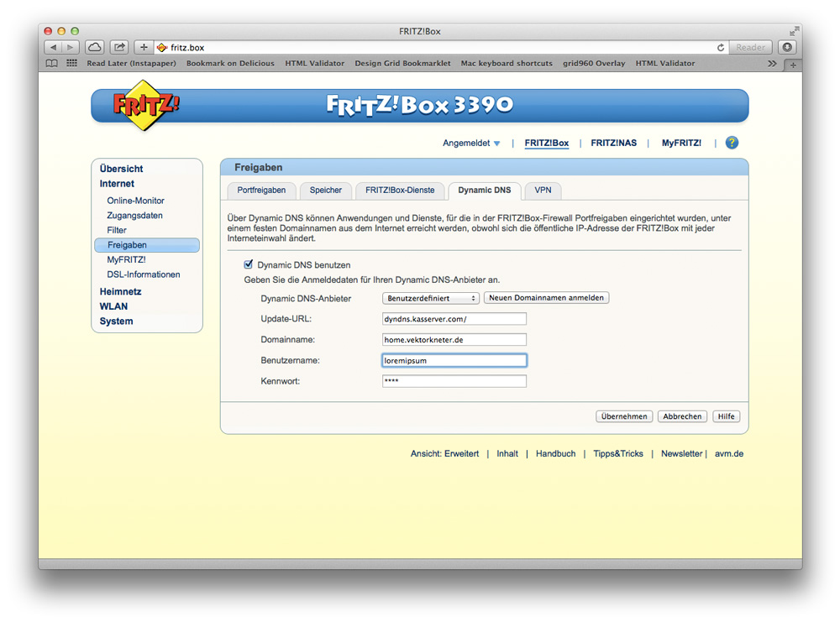Click the fritz.box site favicon
The image size is (840, 622).
coord(162,48)
